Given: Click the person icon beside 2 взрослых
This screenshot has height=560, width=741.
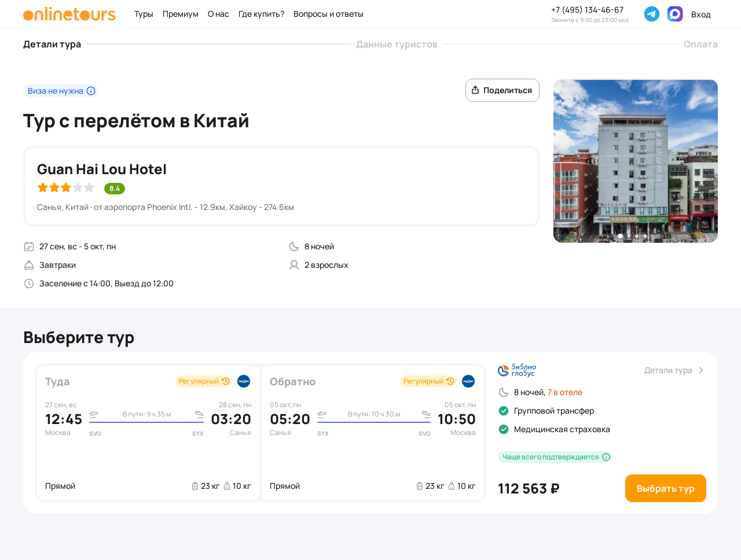Looking at the screenshot, I should 294,265.
